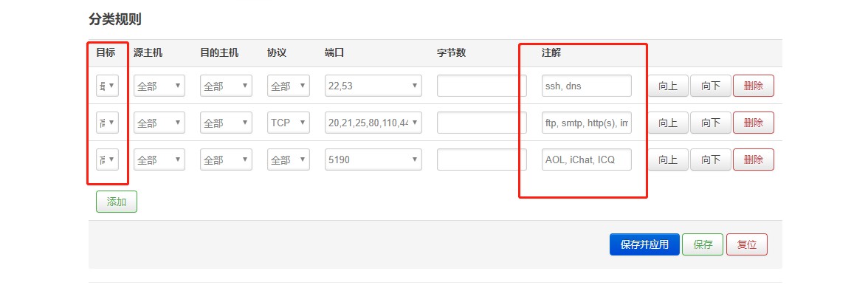The width and height of the screenshot is (868, 288).
Task: Click the 目标 column header
Action: [106, 53]
